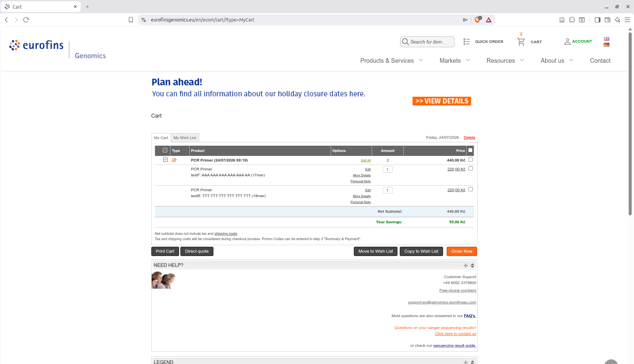634x364 pixels.
Task: Collapse the PCR Primer group row
Action: pos(165,160)
